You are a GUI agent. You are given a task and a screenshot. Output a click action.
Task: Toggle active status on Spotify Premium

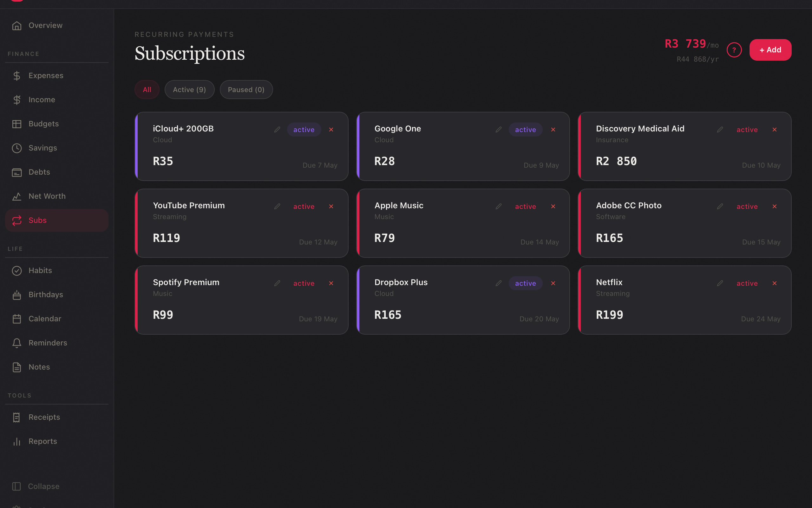pos(304,284)
